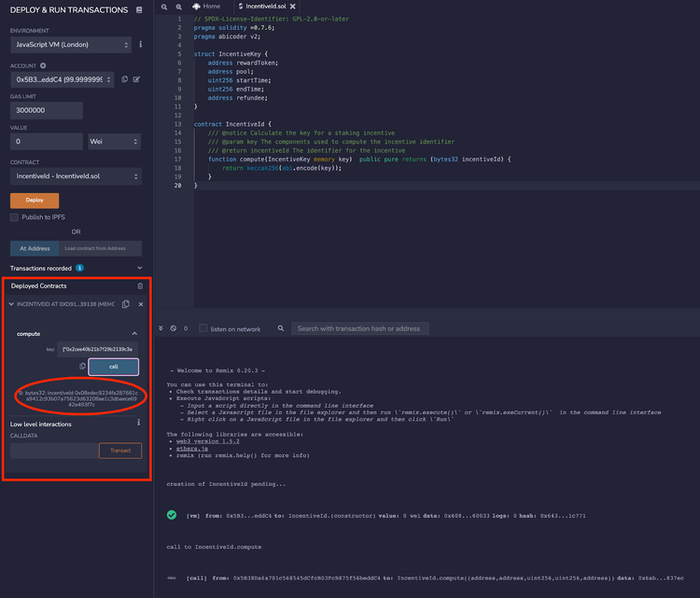Screen dimensions: 700x598
Task: Switch to the Home tab
Action: pos(206,7)
